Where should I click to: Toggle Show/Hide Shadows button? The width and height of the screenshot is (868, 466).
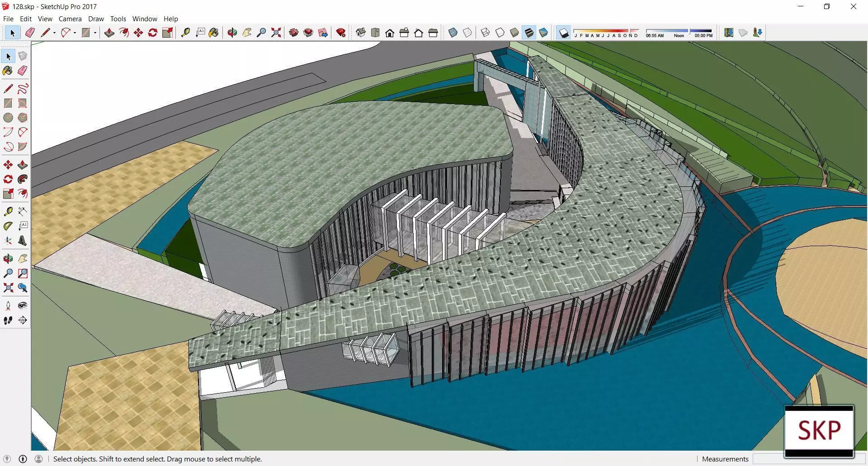tap(563, 33)
